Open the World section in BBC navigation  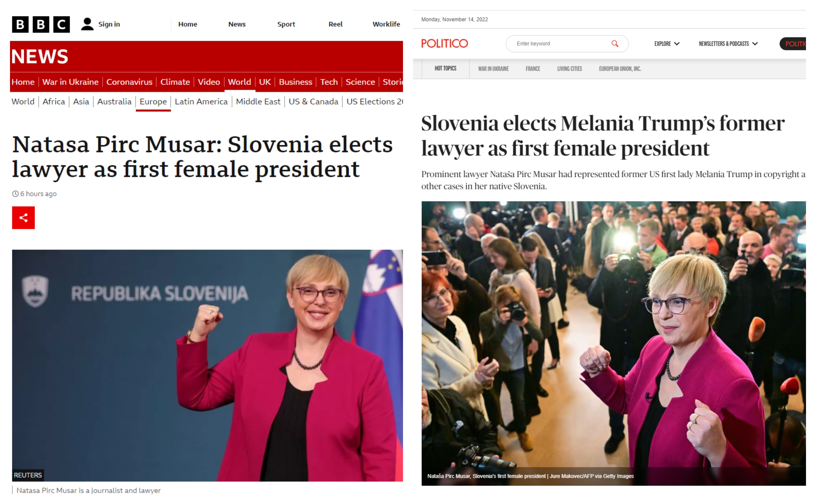click(240, 82)
